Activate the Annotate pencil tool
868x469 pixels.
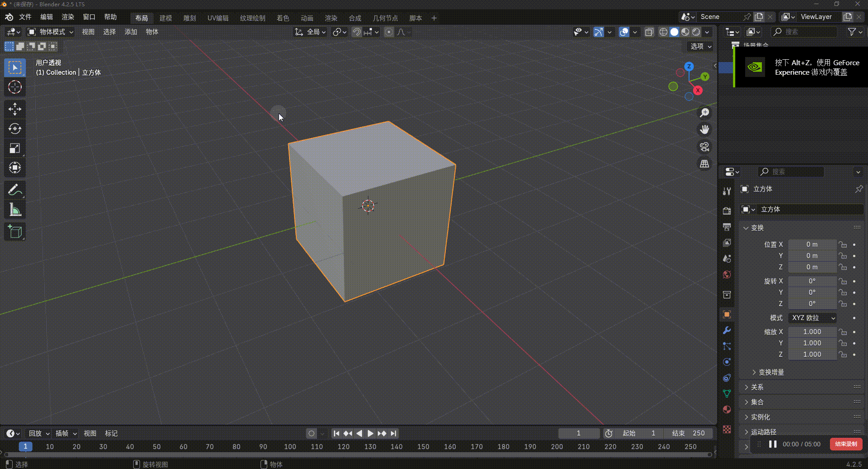click(x=14, y=190)
